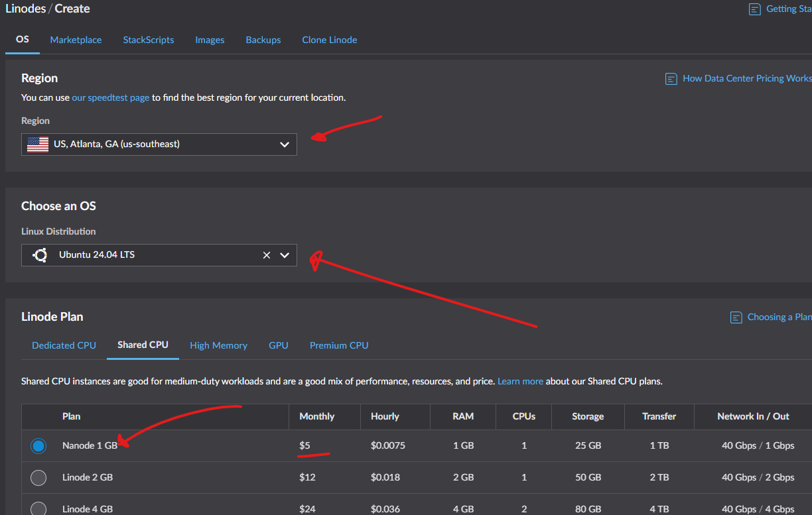Click the 4 TB transfer cell
Screen dimensions: 812x515
click(659, 509)
